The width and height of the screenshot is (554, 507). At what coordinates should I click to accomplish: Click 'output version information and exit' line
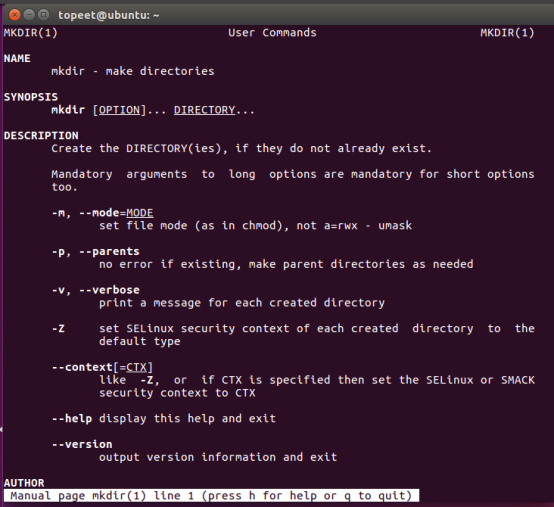click(218, 457)
